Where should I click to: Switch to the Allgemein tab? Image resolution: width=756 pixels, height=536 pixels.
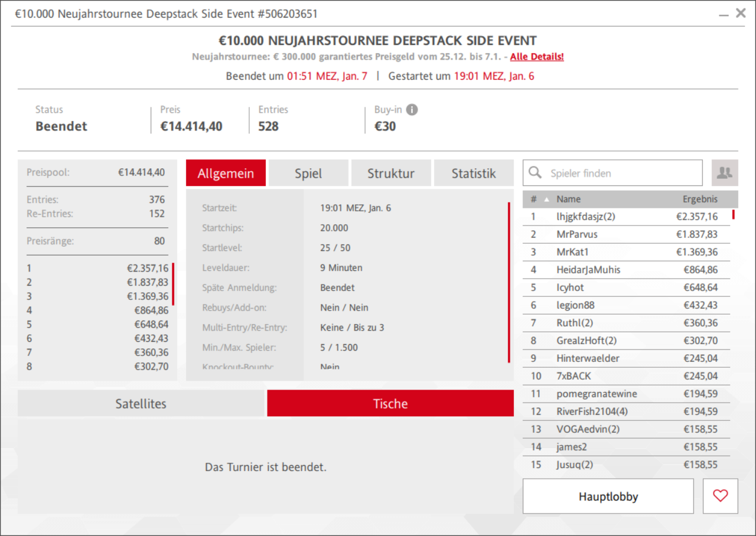pyautogui.click(x=226, y=174)
